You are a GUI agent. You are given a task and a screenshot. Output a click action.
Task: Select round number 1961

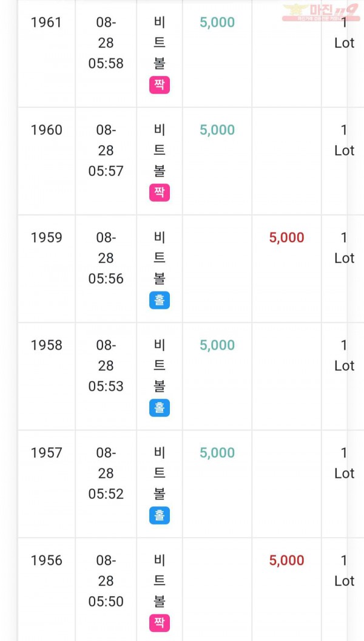click(47, 22)
